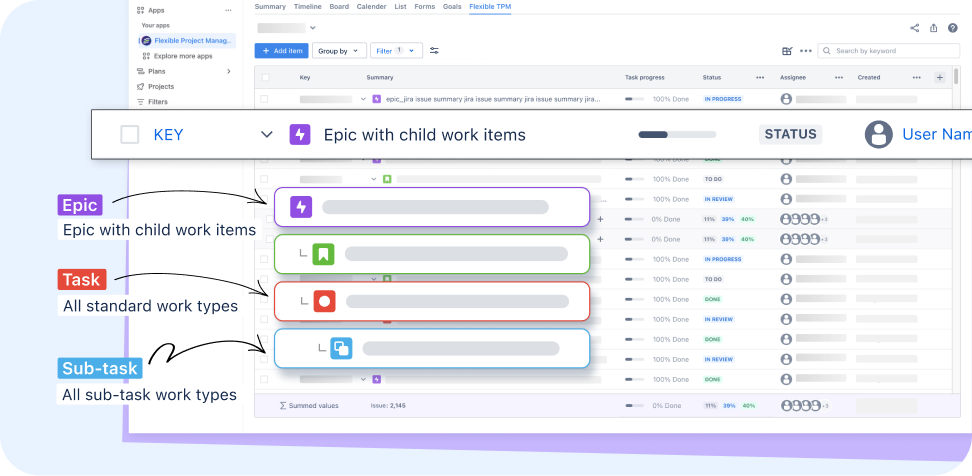Open Plans in the sidebar

click(x=157, y=71)
